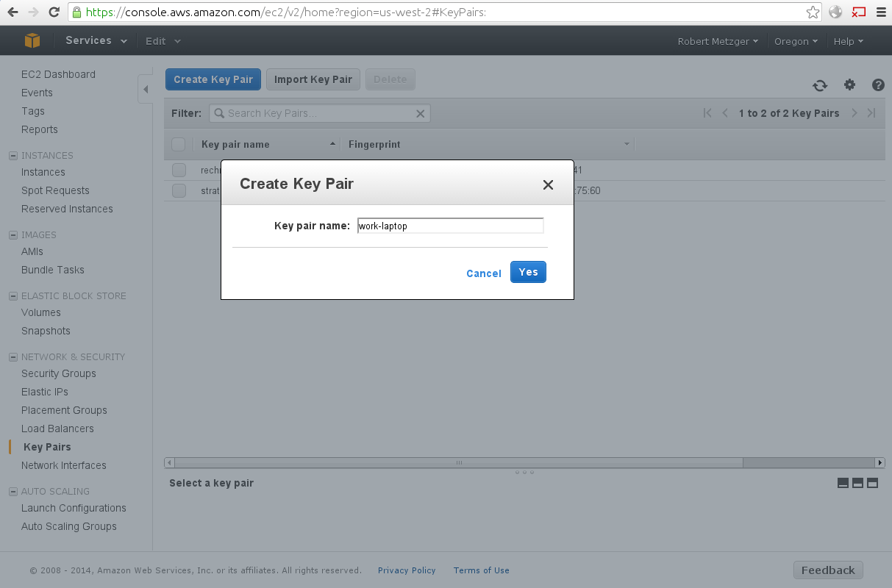This screenshot has width=892, height=588.
Task: Select the second key pair row checkbox
Action: click(179, 191)
